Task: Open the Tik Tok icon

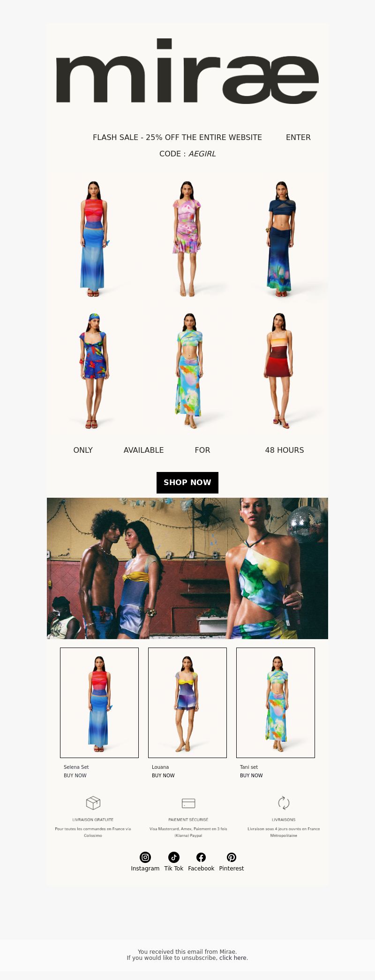Action: [174, 857]
